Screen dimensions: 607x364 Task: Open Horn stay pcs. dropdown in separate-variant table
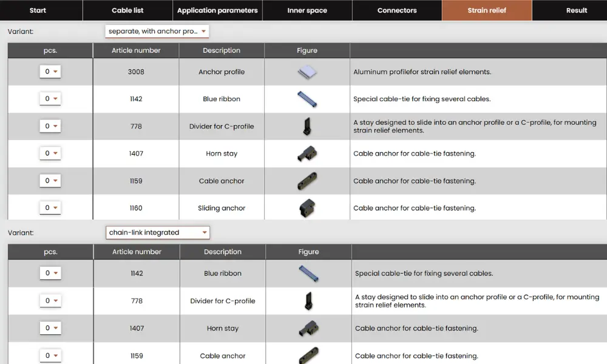pos(50,153)
